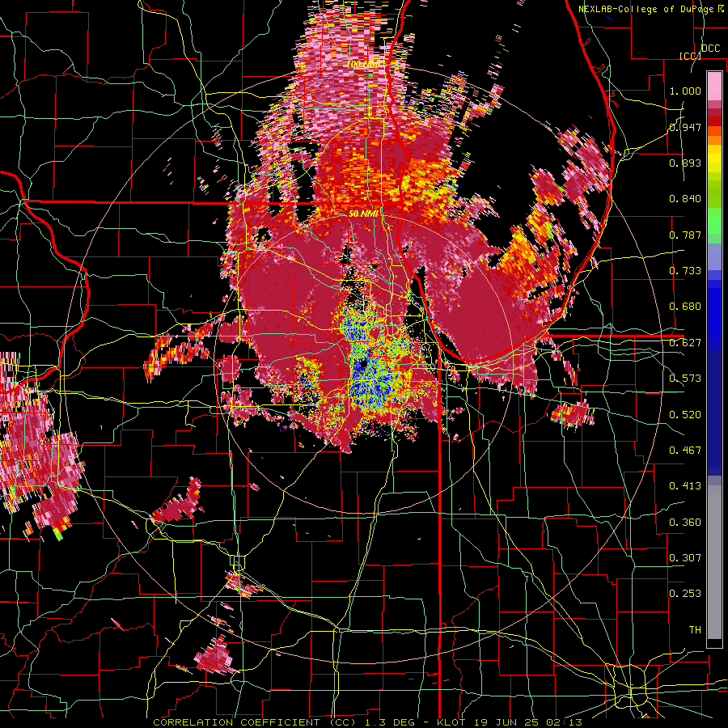Click the 0.520 scale value
Viewport: 728px width, 728px height.
click(x=685, y=415)
